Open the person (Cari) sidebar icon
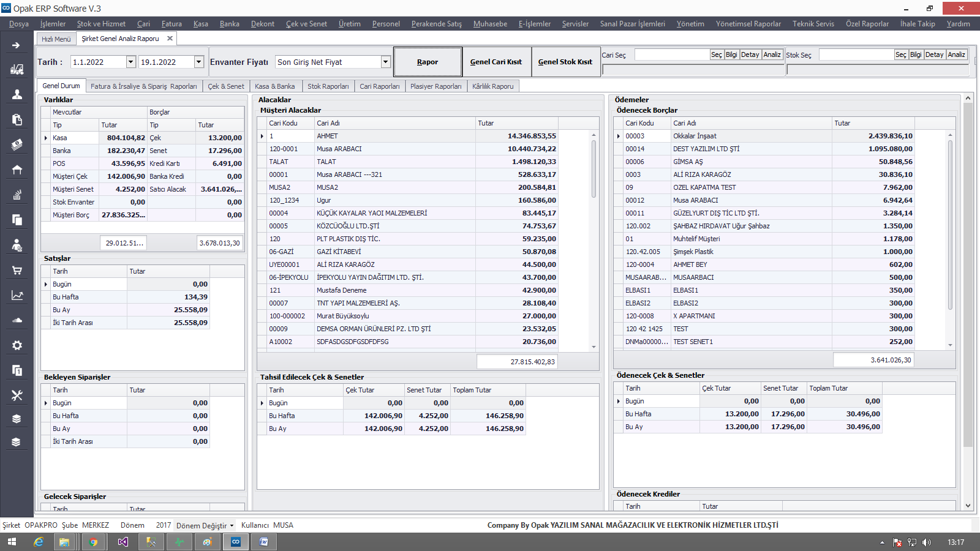 point(17,94)
